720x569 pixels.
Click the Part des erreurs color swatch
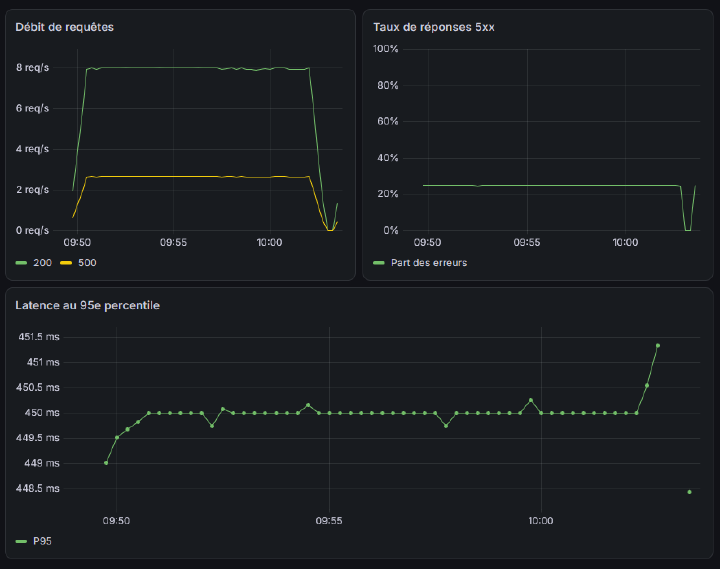coord(379,263)
